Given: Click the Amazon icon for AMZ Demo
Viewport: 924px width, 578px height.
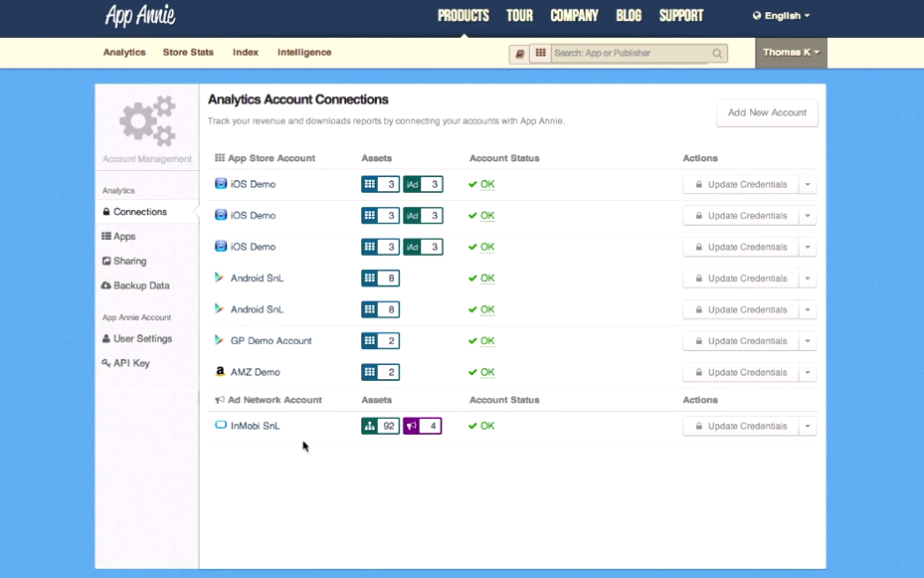Looking at the screenshot, I should coord(220,371).
